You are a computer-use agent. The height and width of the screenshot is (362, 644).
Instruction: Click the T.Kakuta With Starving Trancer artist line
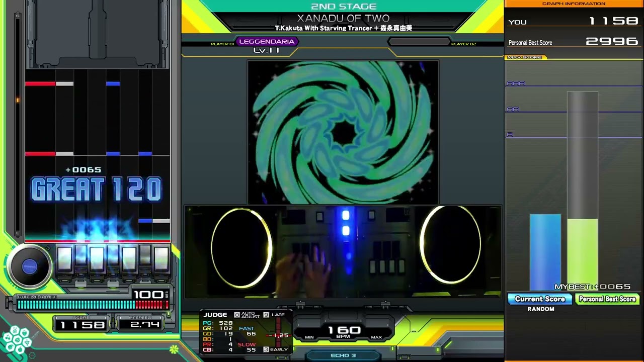coord(344,28)
